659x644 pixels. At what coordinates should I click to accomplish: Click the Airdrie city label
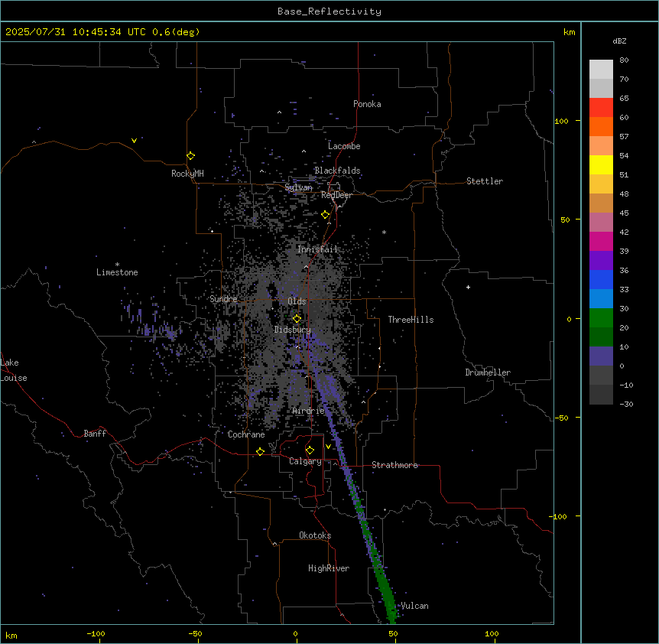[x=308, y=411]
